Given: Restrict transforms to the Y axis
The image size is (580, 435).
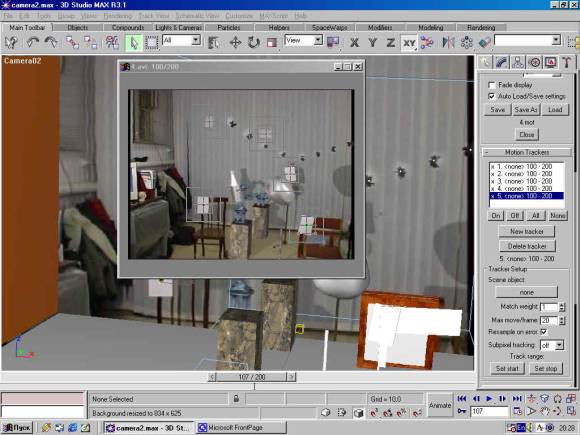Looking at the screenshot, I should click(372, 43).
